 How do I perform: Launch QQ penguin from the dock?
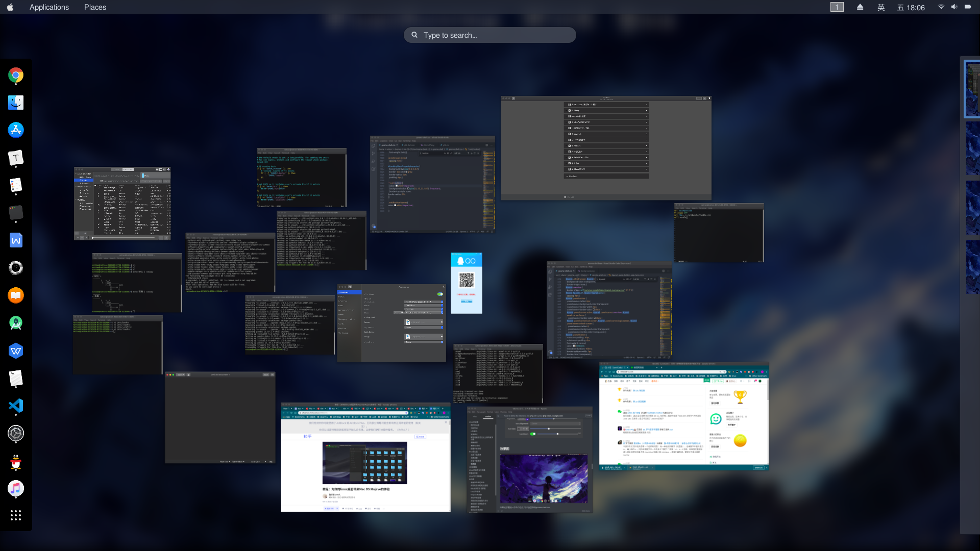pos(16,461)
